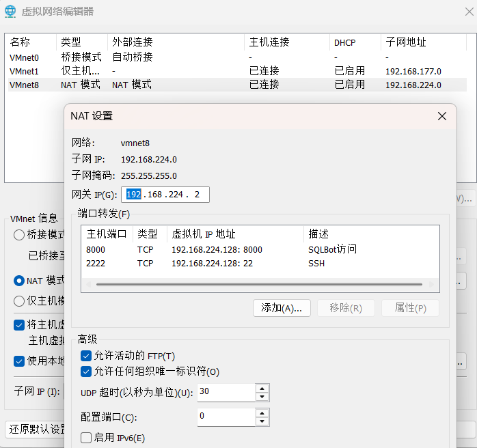Click subnet address 192.168.177.0 cell
The height and width of the screenshot is (448, 477).
(413, 72)
